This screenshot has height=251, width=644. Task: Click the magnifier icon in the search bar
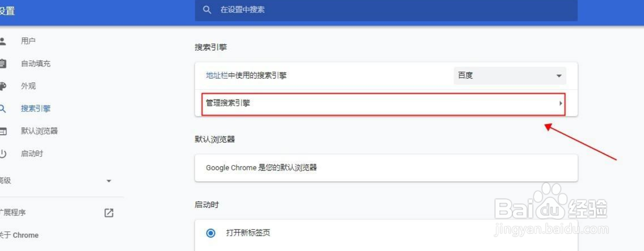point(207,10)
